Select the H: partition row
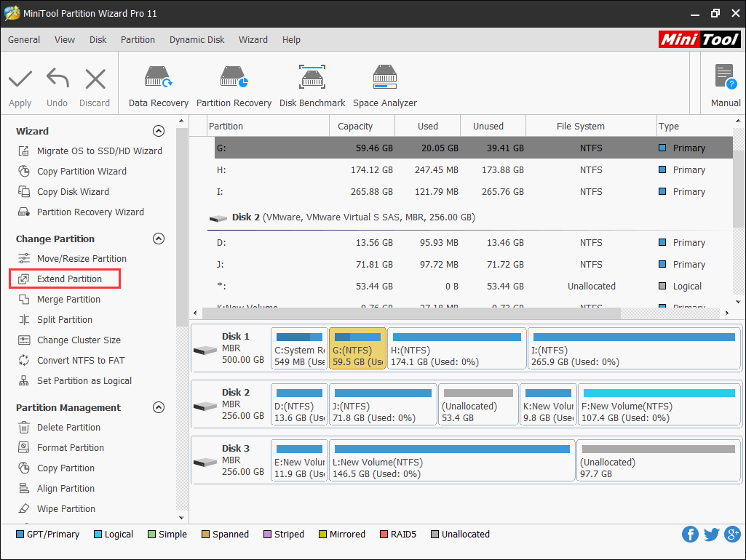Viewport: 746px width, 560px height. click(473, 170)
